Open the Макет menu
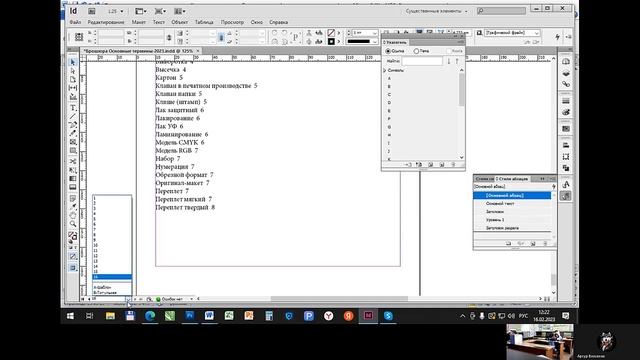Image resolution: width=640 pixels, height=360 pixels. (138, 22)
